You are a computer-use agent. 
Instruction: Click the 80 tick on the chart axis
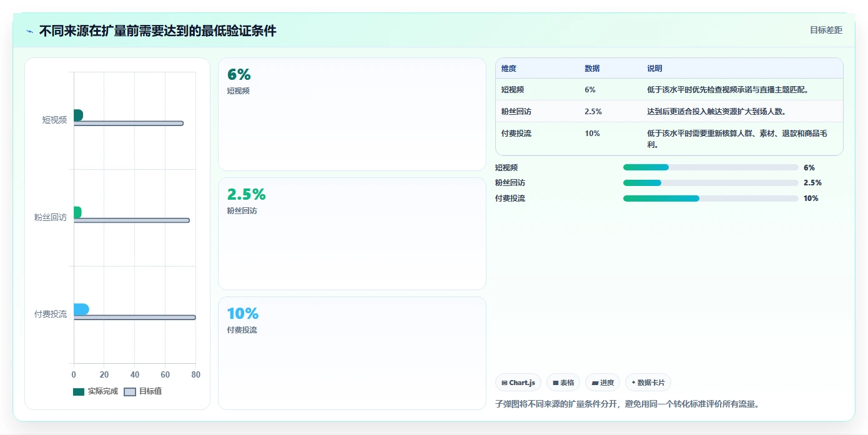click(x=195, y=374)
